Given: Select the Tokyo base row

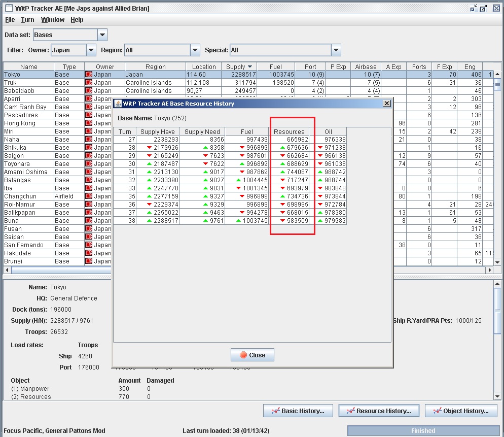Looking at the screenshot, I should point(247,74).
